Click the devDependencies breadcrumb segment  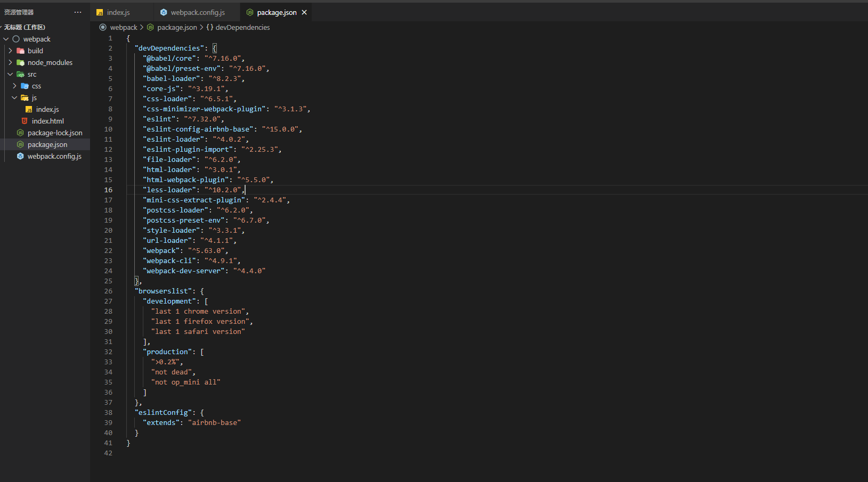pos(242,27)
